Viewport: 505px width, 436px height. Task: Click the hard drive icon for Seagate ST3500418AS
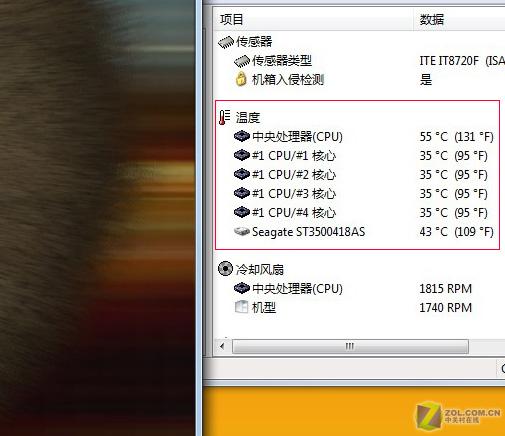(x=242, y=231)
